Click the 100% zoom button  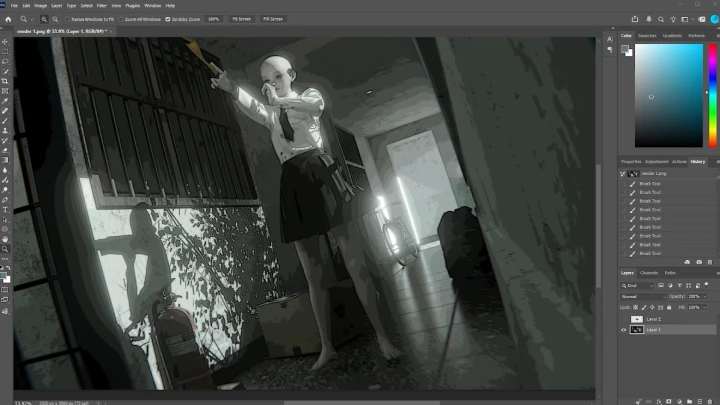[214, 19]
